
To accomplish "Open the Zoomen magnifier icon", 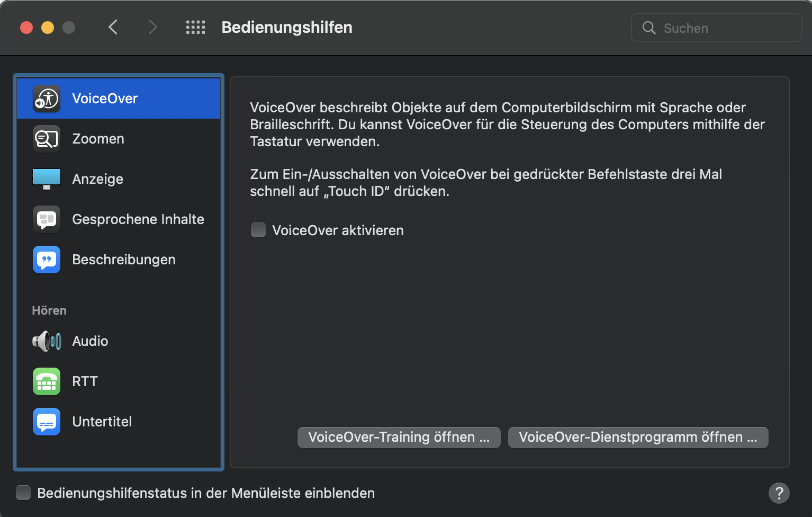I will point(47,139).
